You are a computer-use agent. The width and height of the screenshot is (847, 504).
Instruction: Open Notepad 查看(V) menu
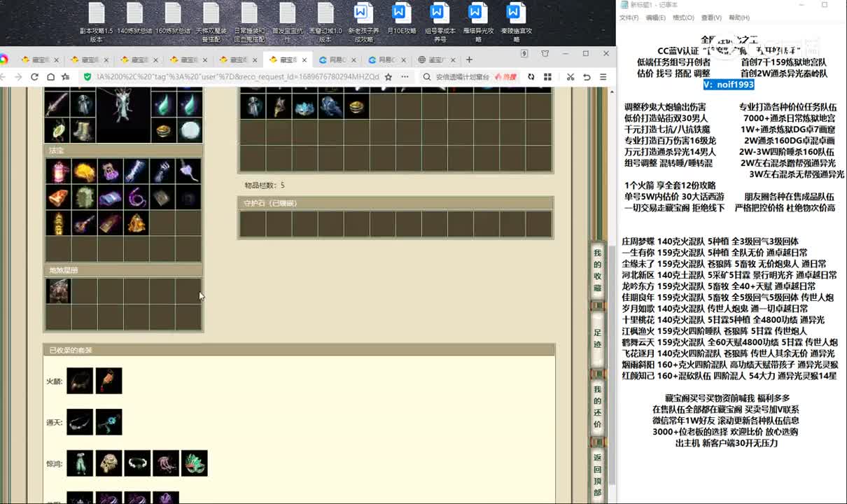pyautogui.click(x=711, y=17)
